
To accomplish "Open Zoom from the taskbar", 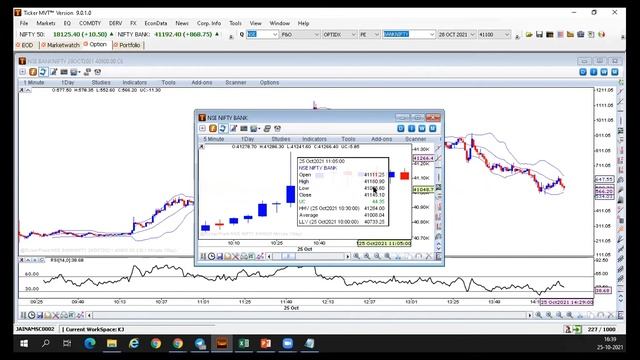I will click(288, 344).
